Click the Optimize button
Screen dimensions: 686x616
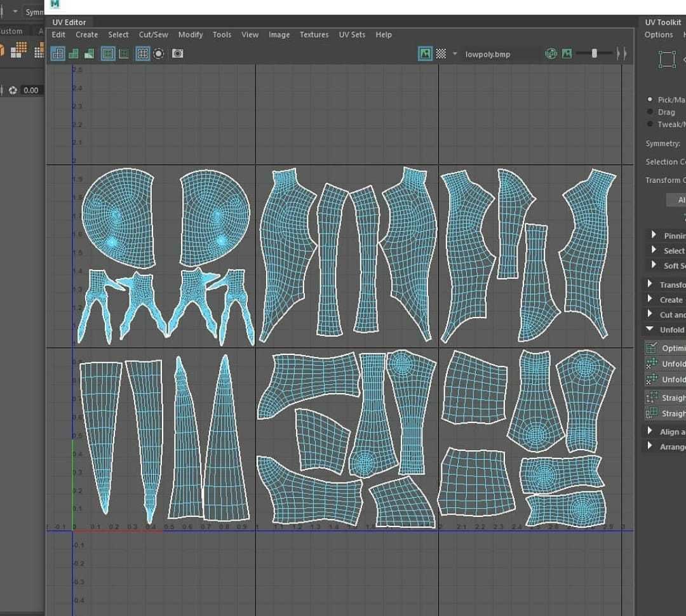pyautogui.click(x=665, y=348)
